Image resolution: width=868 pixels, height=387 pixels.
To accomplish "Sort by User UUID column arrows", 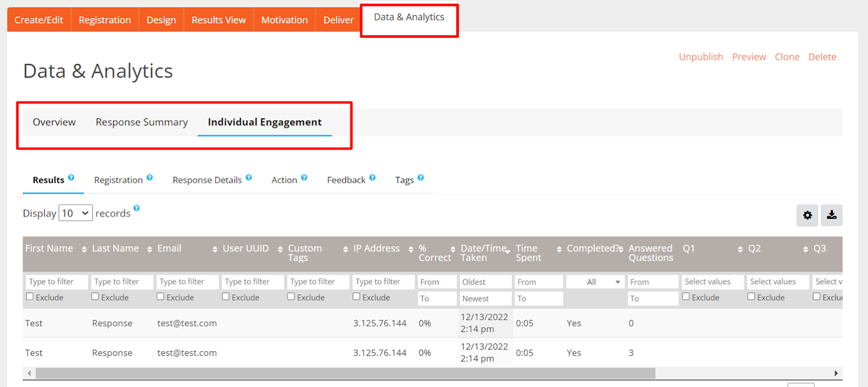I will 280,249.
